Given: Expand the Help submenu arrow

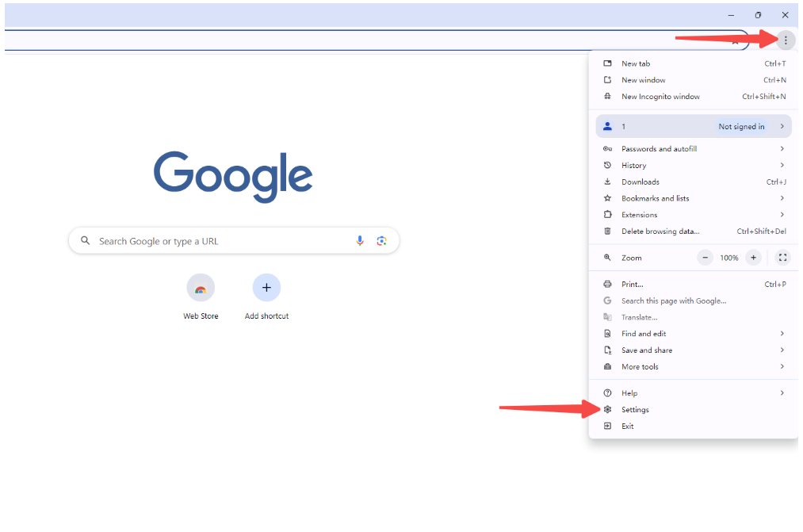Looking at the screenshot, I should 782,392.
